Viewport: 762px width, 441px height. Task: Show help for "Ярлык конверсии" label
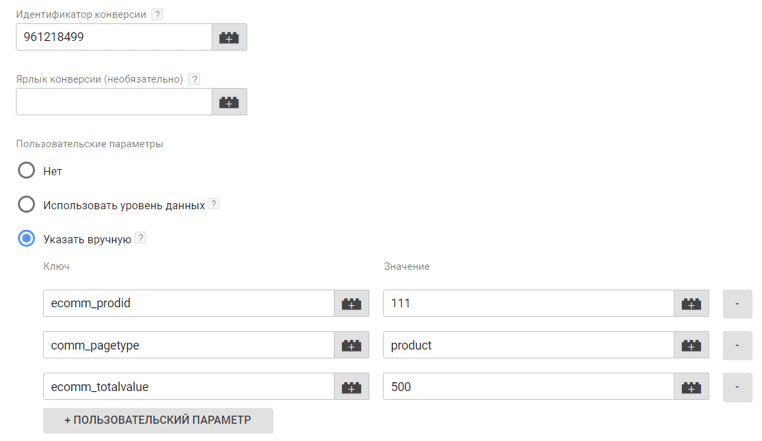click(194, 79)
